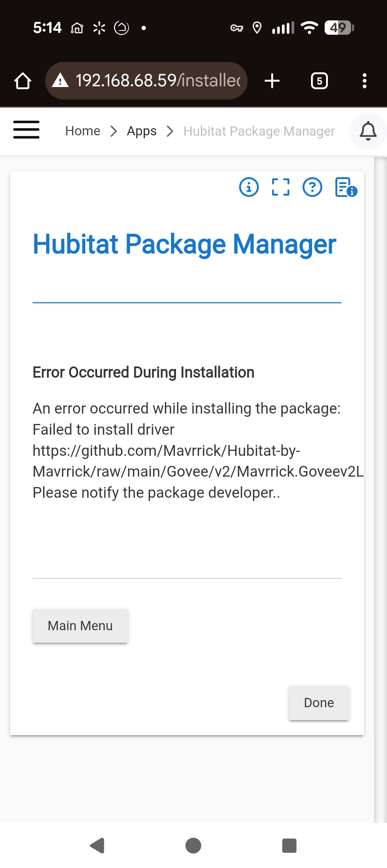
Task: Click the chevron before Hubitat Package Manager
Action: click(170, 131)
